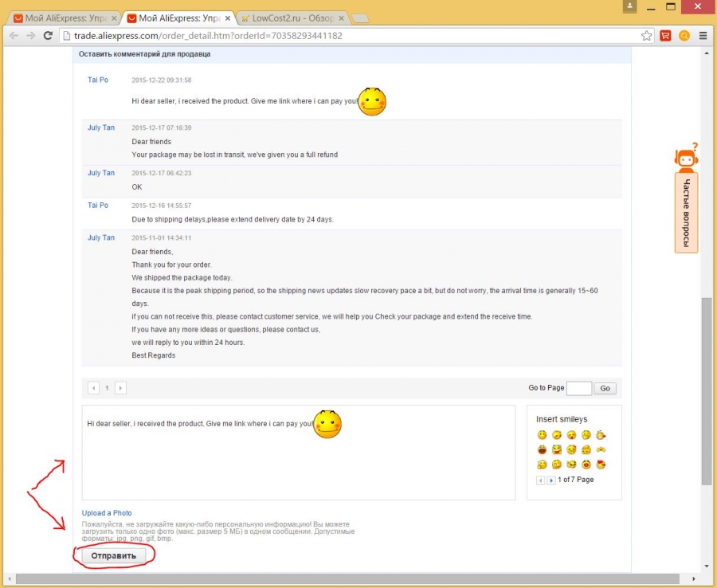Click the AliExpress extension icon in toolbar

(x=665, y=36)
